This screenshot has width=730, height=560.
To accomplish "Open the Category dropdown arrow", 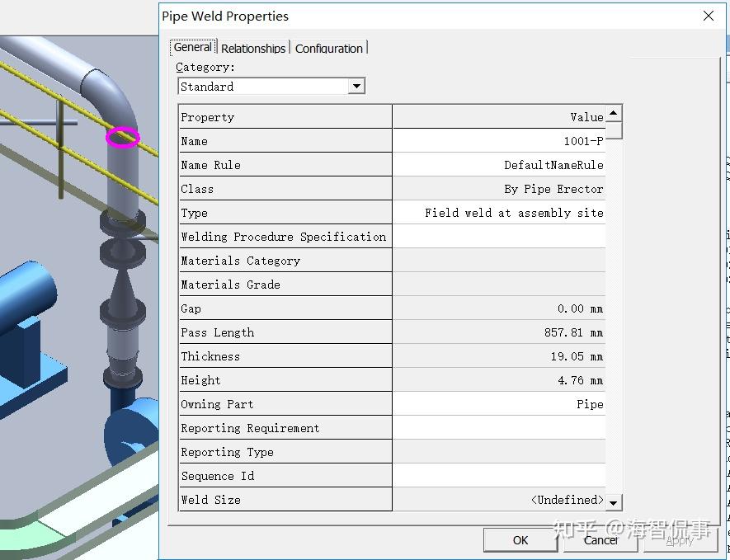I will (357, 86).
